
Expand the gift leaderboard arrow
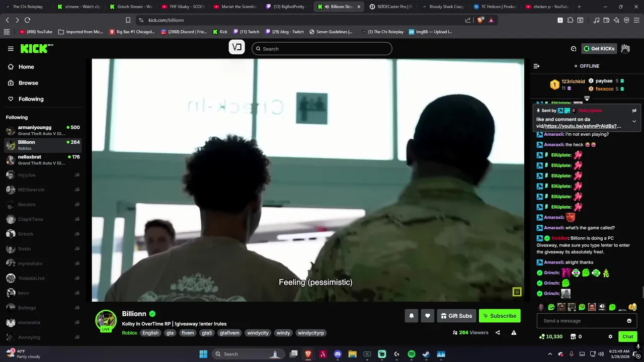pyautogui.click(x=587, y=99)
